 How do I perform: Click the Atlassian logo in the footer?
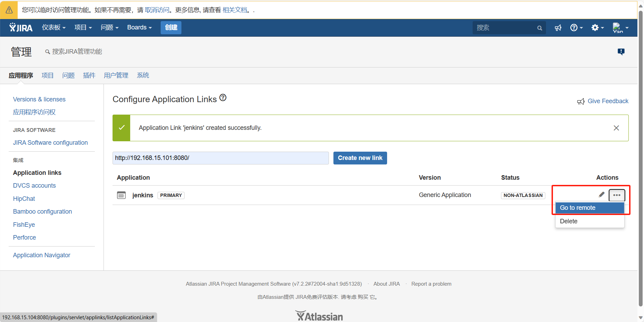click(319, 316)
